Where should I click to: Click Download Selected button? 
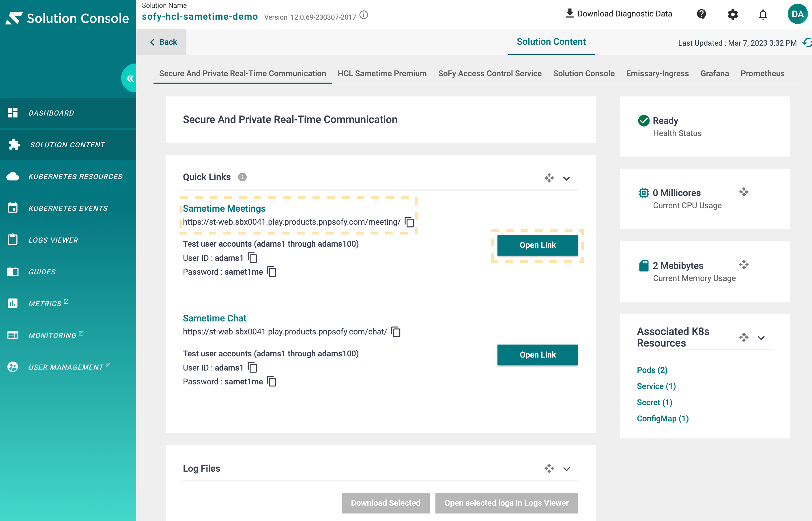(386, 503)
